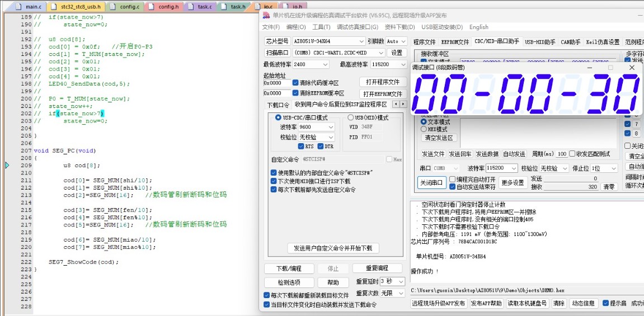Screen dimensions: 644x316
Task: Click the current-line arrow at line 209
Action: [7, 166]
